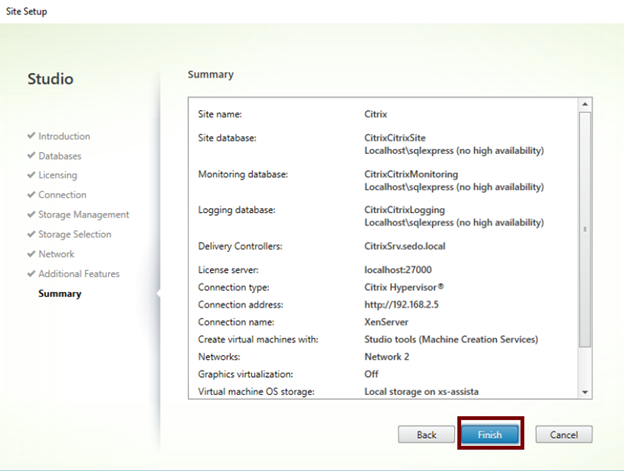624x471 pixels.
Task: Click the Back button
Action: pyautogui.click(x=426, y=434)
